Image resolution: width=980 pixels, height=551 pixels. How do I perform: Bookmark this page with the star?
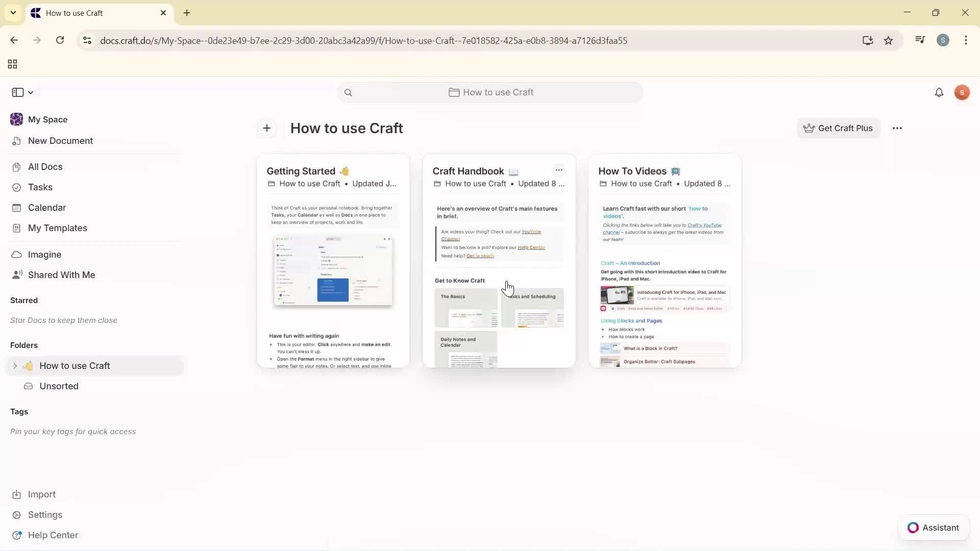tap(889, 40)
